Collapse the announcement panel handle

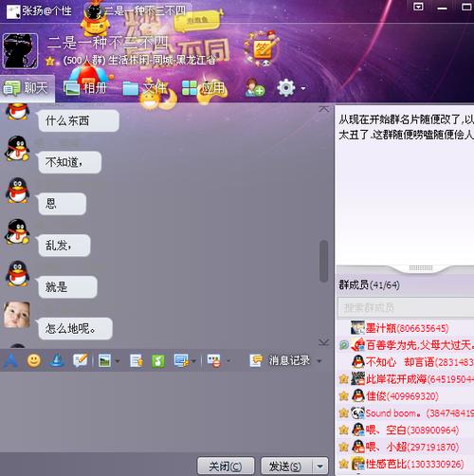(x=421, y=268)
